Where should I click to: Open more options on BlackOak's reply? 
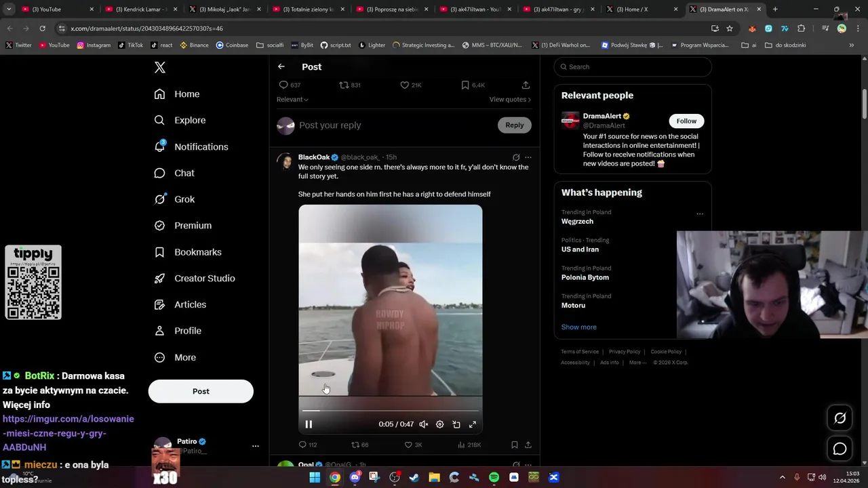528,157
